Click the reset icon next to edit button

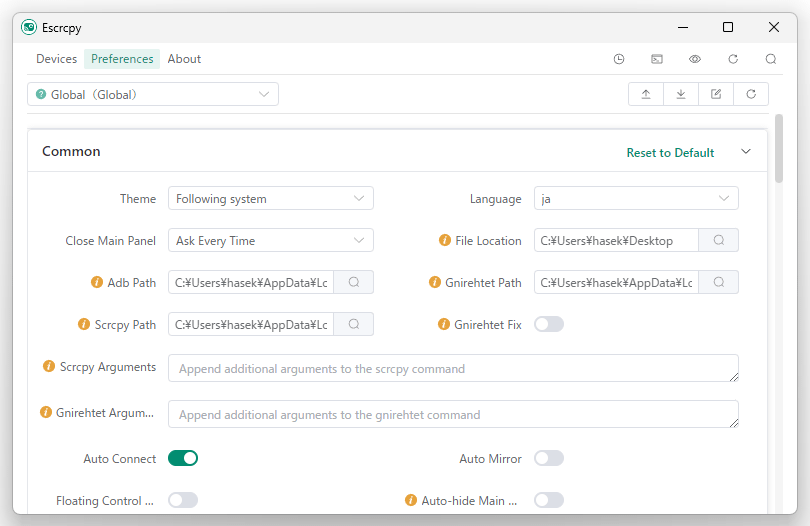(x=751, y=94)
